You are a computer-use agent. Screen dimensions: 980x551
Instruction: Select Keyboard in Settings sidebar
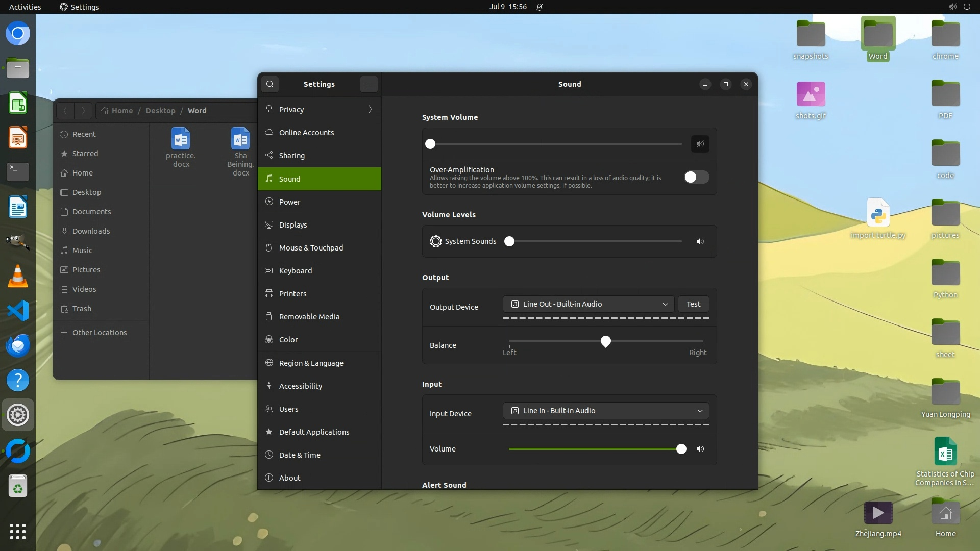(295, 271)
